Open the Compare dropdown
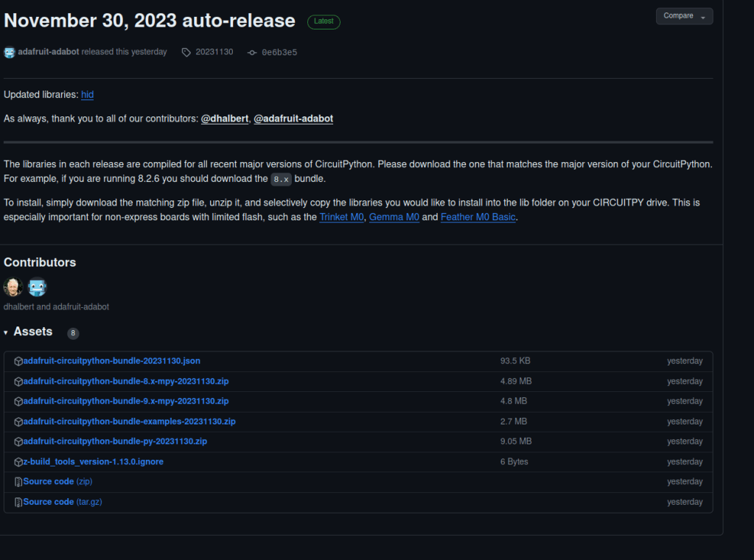 (684, 16)
